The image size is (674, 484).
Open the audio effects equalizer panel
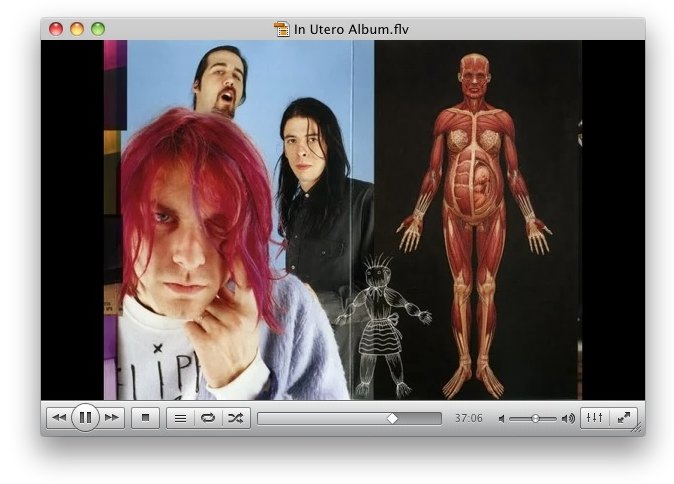tap(594, 417)
